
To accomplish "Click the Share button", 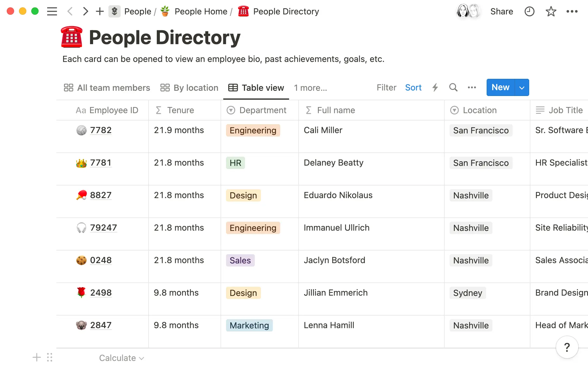I will click(502, 11).
